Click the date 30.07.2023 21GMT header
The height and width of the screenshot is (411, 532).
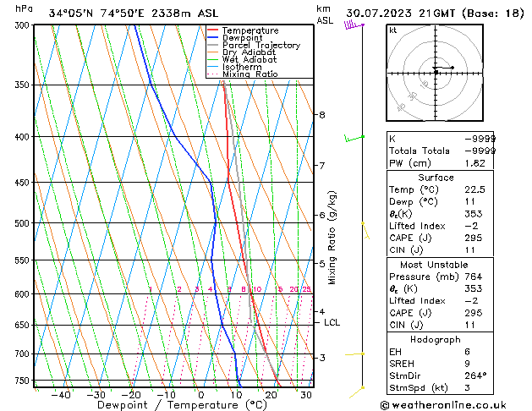(435, 14)
